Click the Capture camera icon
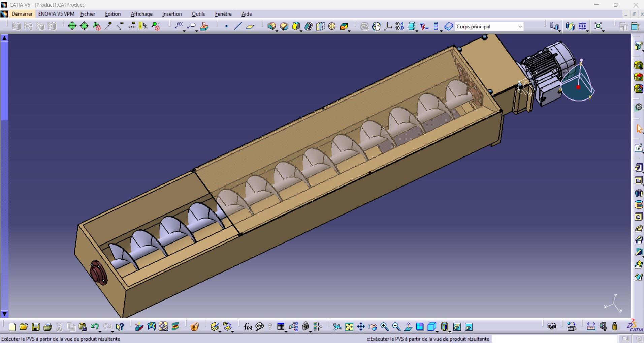 (552, 326)
